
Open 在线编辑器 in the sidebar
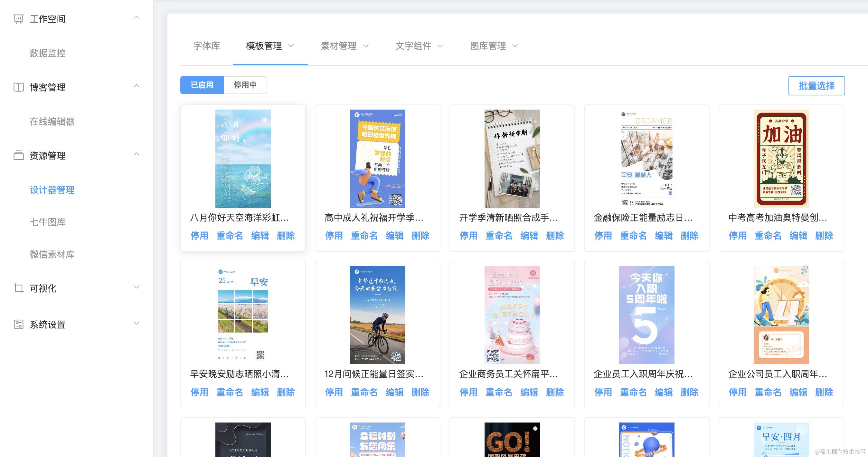[x=52, y=122]
